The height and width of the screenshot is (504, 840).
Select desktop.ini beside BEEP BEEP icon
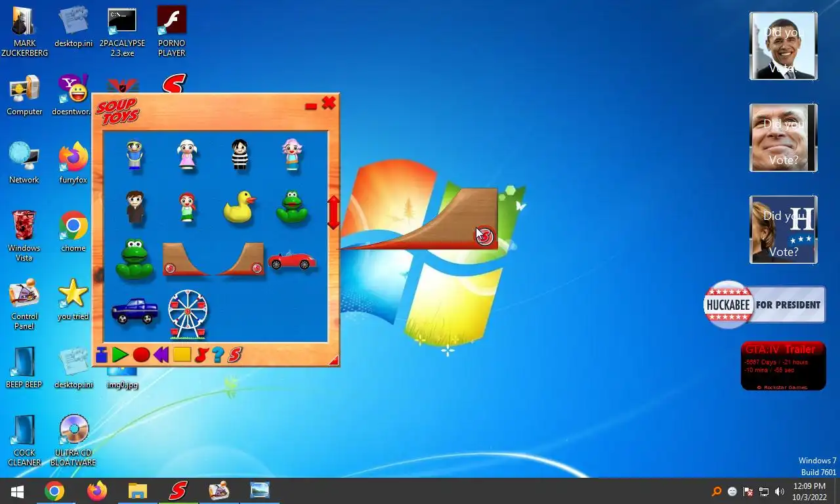pyautogui.click(x=73, y=368)
